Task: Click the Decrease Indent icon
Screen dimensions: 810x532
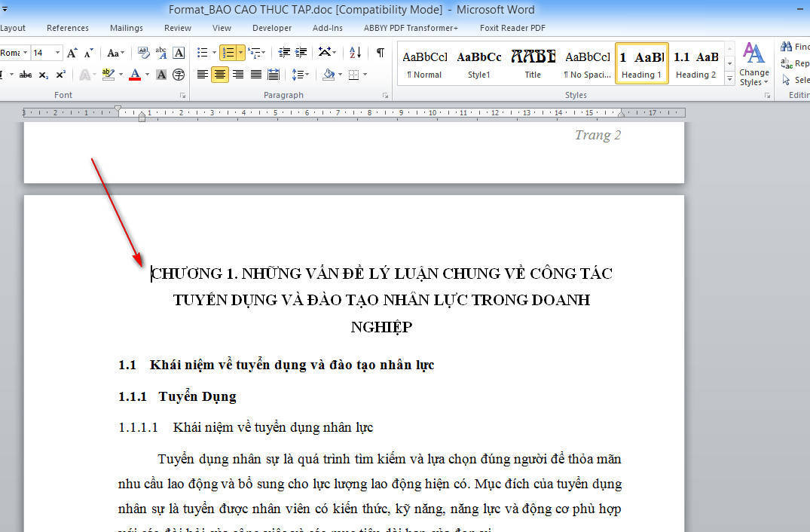Action: [x=283, y=53]
